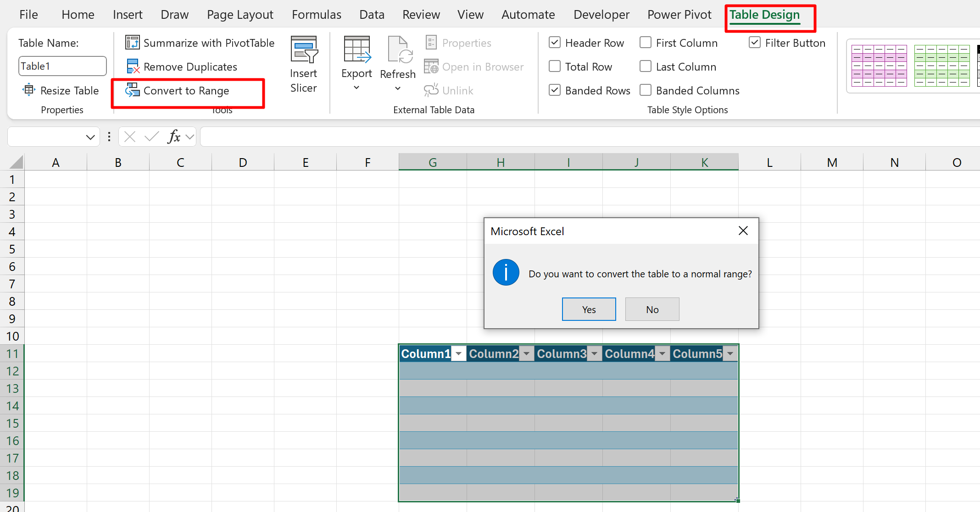The width and height of the screenshot is (980, 512).
Task: Click the Resize Table icon
Action: click(x=29, y=90)
